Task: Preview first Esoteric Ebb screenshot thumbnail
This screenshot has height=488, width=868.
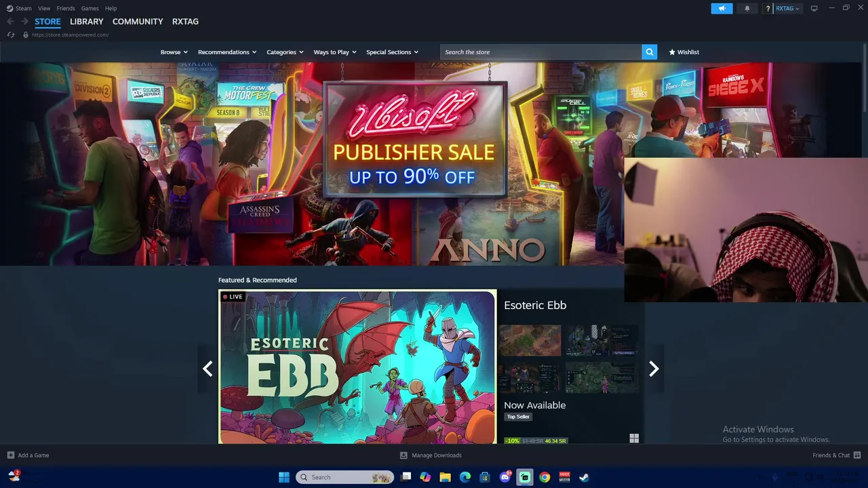Action: pyautogui.click(x=530, y=340)
